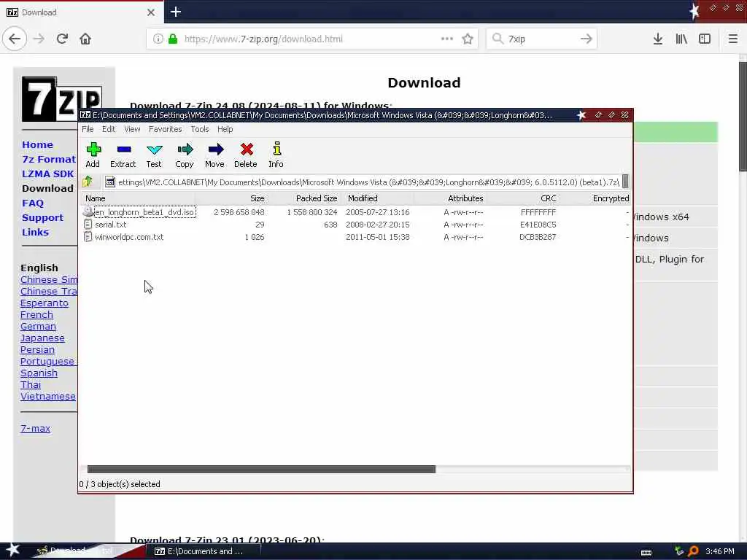Select winworldpc.com.txt file row
The height and width of the screenshot is (560, 747).
tap(355, 237)
